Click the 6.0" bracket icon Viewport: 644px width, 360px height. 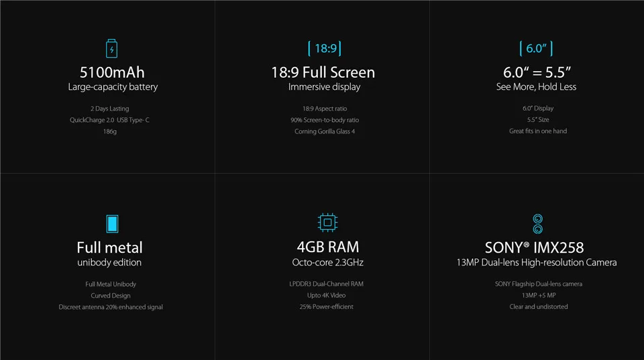coord(536,48)
